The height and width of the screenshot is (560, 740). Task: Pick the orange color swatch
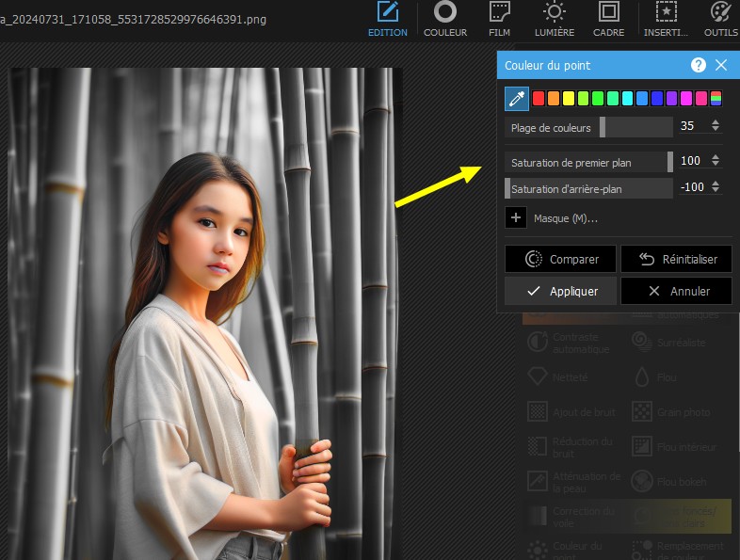click(x=554, y=99)
